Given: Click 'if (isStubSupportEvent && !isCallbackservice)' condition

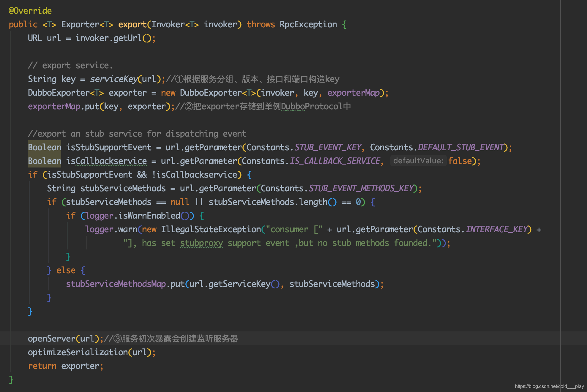Looking at the screenshot, I should click(x=135, y=175).
